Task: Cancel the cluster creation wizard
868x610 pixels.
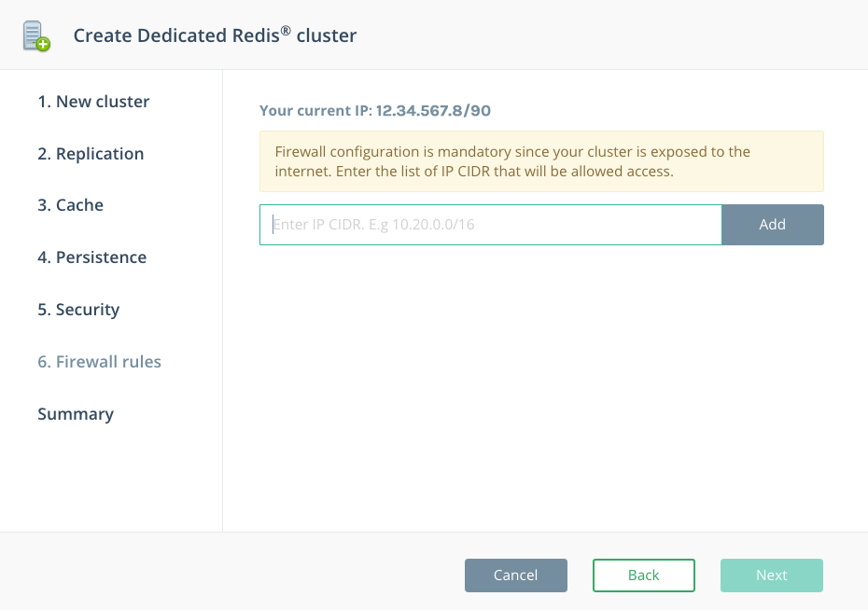Action: tap(516, 575)
